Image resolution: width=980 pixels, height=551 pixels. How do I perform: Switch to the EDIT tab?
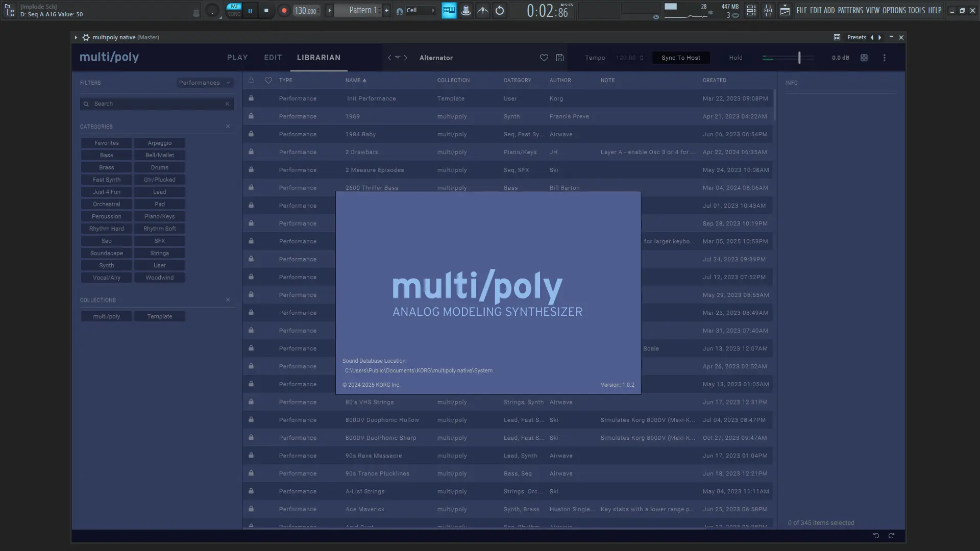coord(273,58)
